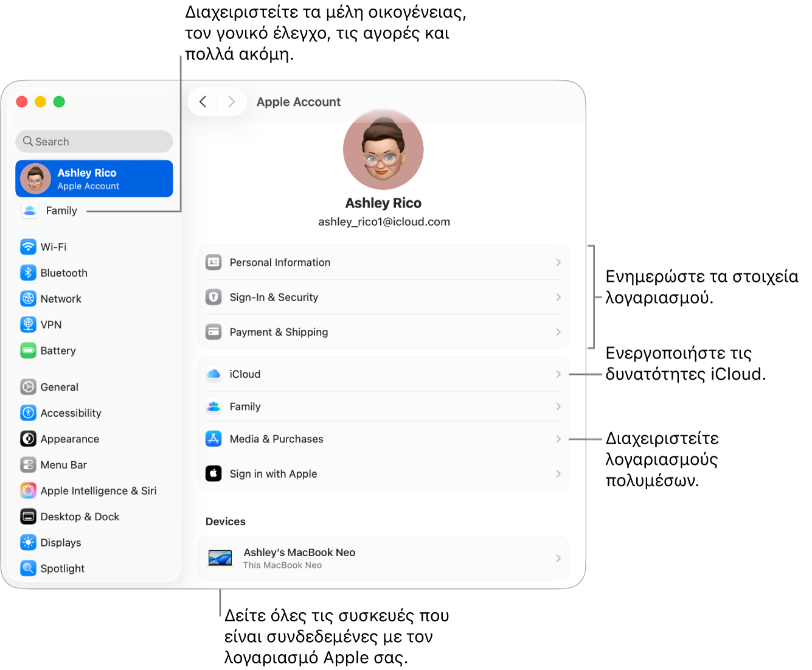Open the Sign-In & Security chevron

(558, 297)
